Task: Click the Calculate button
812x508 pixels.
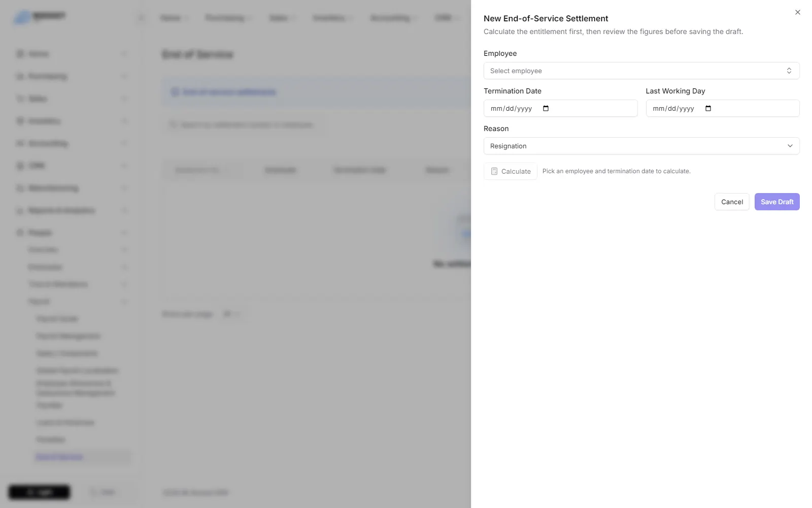Action: pyautogui.click(x=511, y=171)
